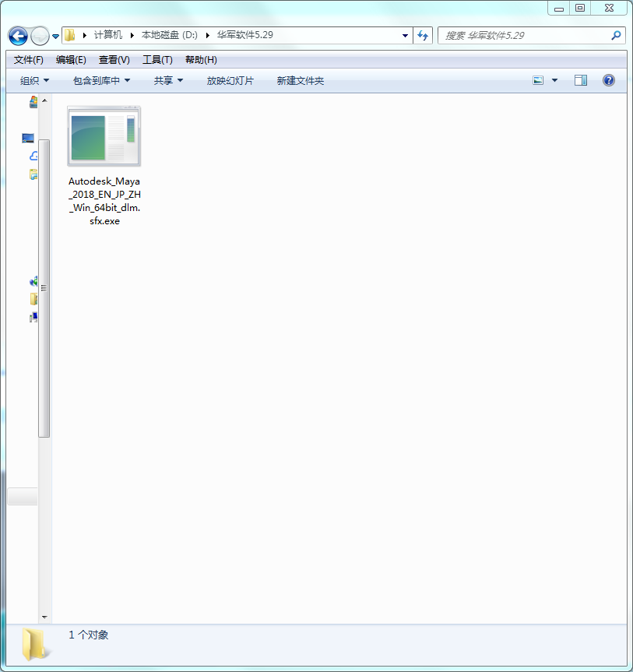Screen dimensions: 633x672
Task: Click the magnifier search icon
Action: [x=617, y=36]
